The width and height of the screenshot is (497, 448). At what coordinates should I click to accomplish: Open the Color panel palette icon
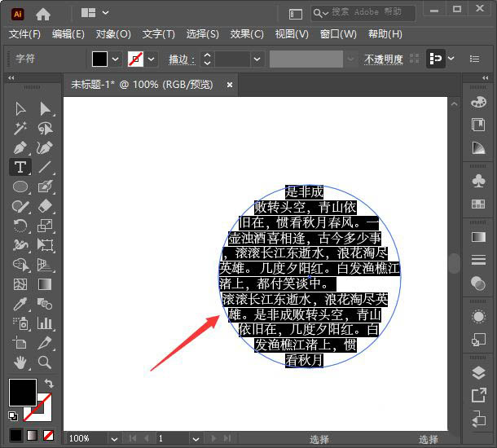coord(478,102)
